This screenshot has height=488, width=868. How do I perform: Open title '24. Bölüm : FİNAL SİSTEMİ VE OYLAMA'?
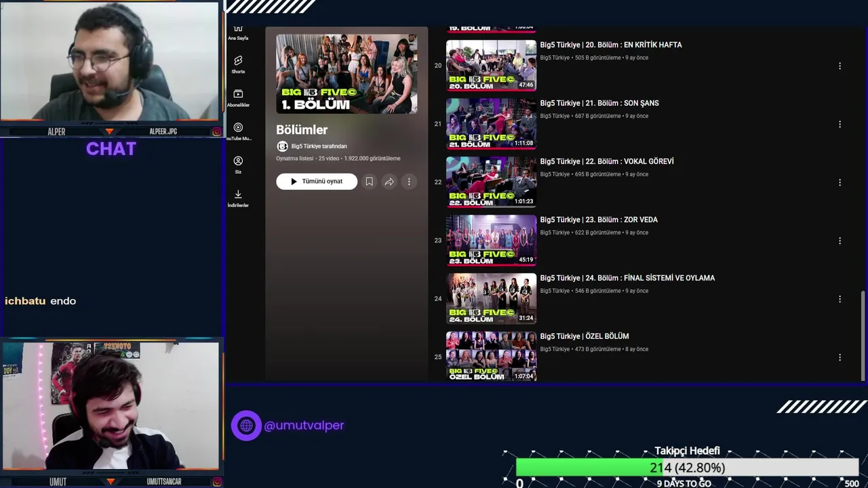627,278
